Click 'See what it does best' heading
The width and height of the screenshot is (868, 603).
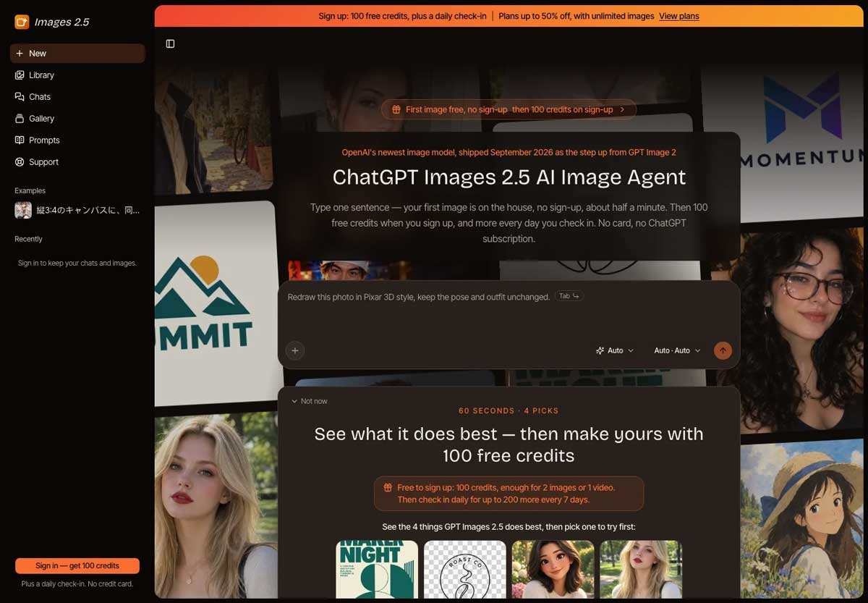click(x=509, y=444)
